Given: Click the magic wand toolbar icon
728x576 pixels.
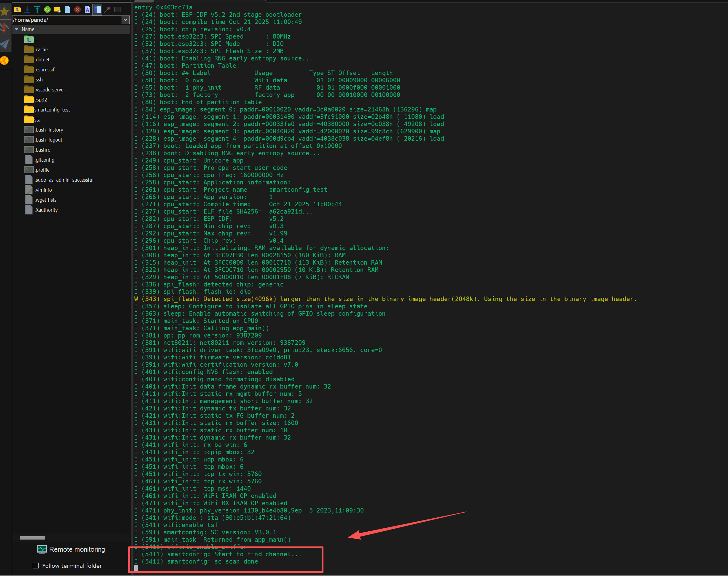Looking at the screenshot, I should (107, 9).
